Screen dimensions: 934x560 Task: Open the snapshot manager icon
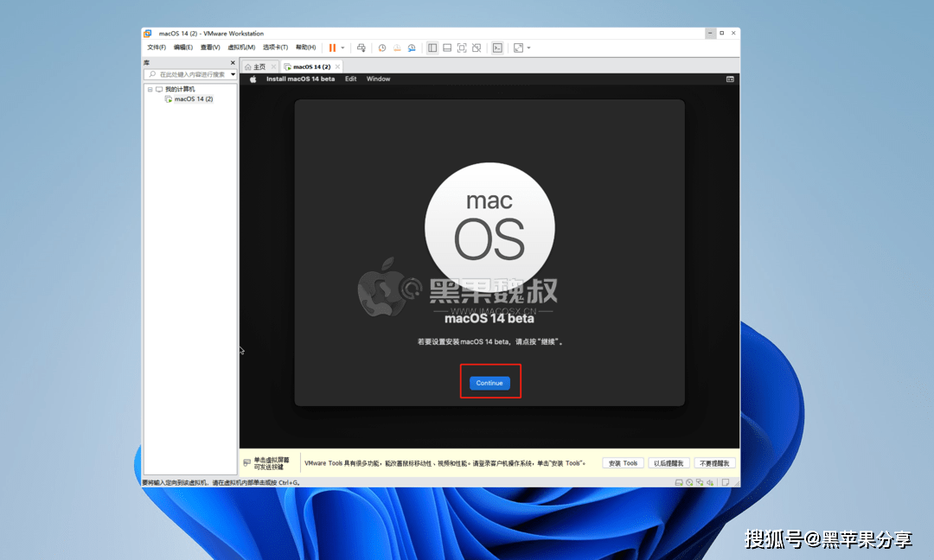pos(412,48)
